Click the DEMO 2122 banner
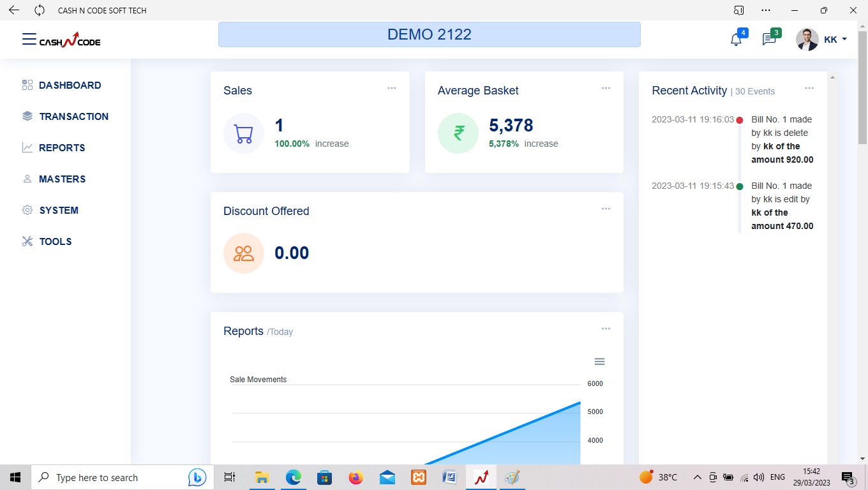868x490 pixels. point(430,34)
